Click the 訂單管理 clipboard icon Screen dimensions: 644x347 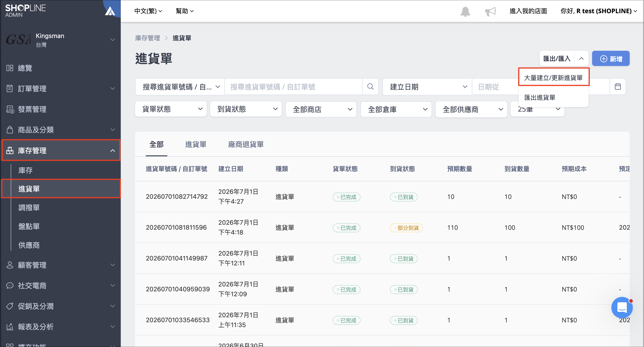[x=10, y=89]
